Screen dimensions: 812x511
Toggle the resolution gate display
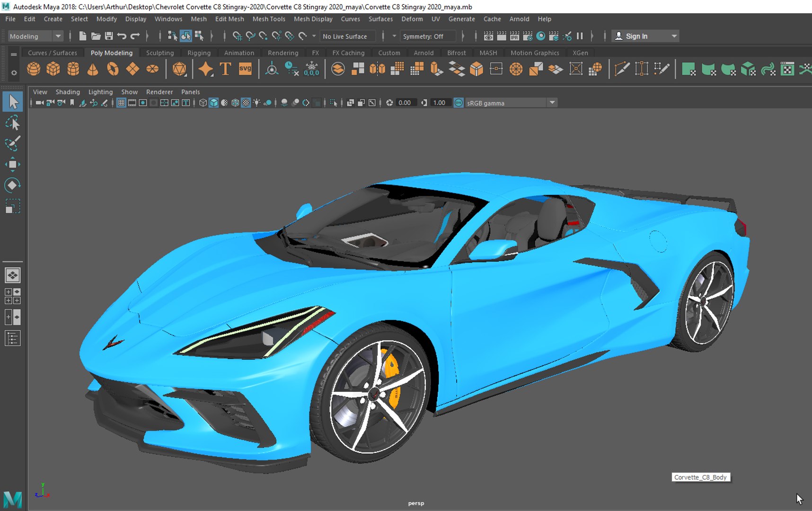click(143, 103)
